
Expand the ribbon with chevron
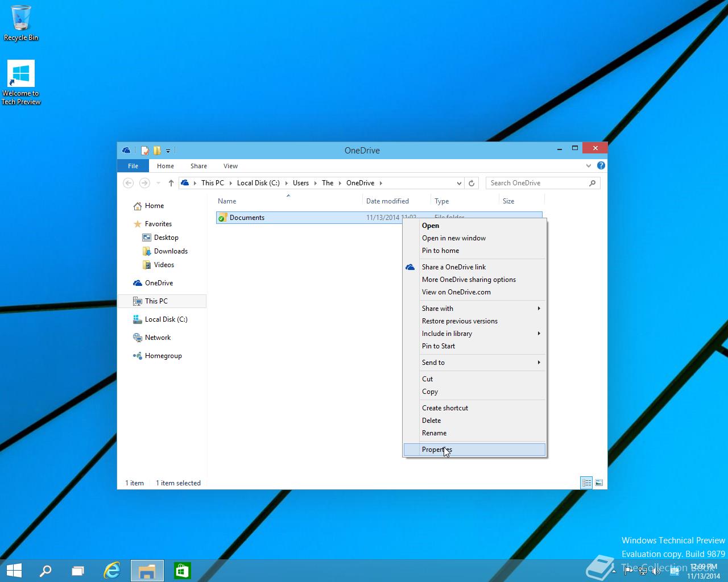click(x=589, y=166)
